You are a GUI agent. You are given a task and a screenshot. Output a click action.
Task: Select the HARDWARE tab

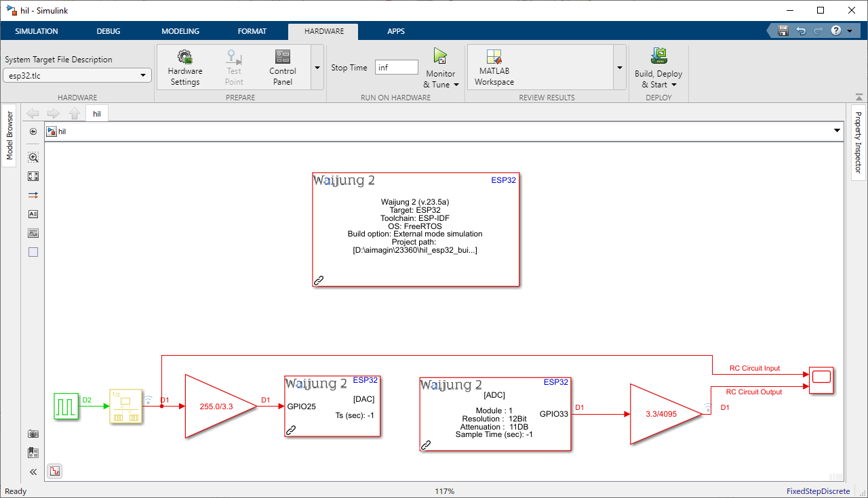[x=323, y=31]
